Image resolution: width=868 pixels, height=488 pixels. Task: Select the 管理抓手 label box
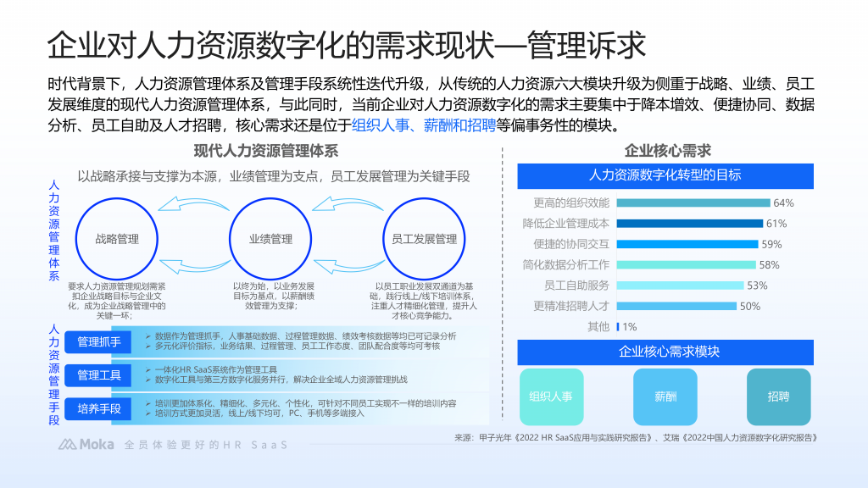pyautogui.click(x=99, y=342)
